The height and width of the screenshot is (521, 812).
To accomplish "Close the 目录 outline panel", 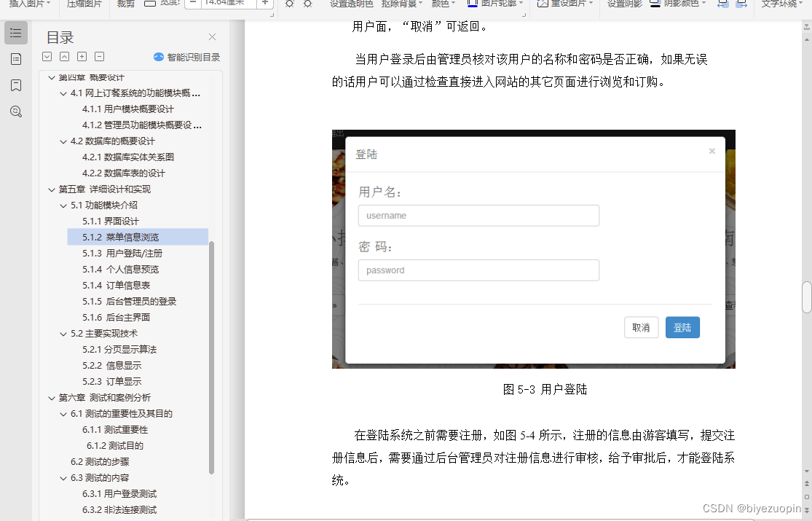I will point(213,37).
